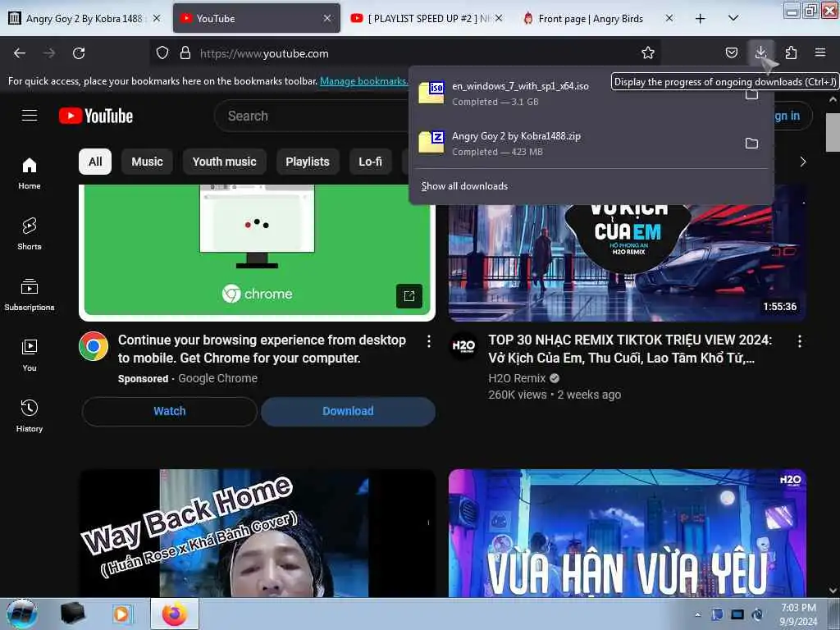Bookmark this page with the star icon

tap(648, 53)
